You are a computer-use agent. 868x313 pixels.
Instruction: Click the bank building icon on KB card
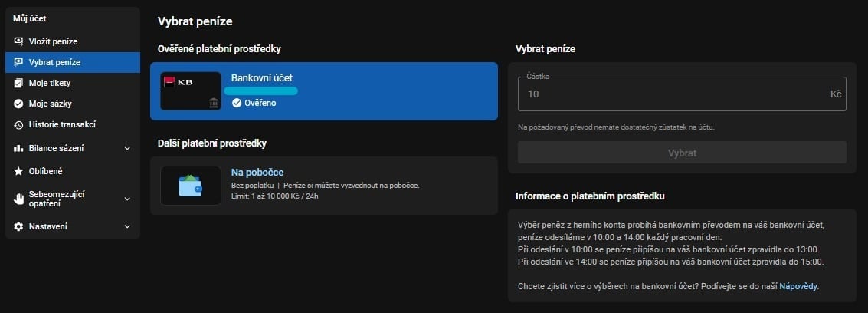(214, 103)
